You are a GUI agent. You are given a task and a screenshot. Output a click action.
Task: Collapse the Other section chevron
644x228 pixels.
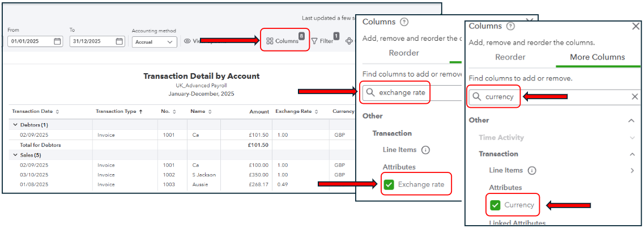(x=632, y=120)
